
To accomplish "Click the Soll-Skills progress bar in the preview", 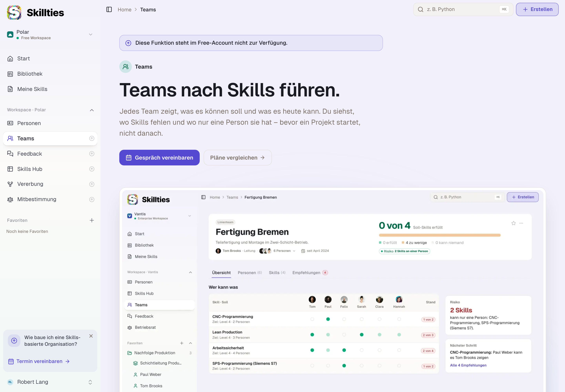I will click(x=440, y=235).
